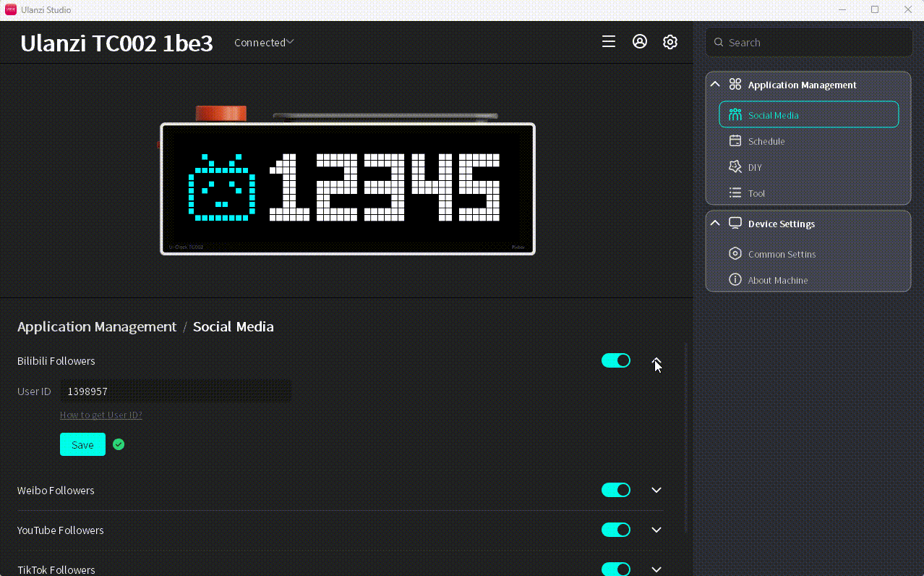This screenshot has height=576, width=924.
Task: Open the user account icon
Action: (x=640, y=42)
